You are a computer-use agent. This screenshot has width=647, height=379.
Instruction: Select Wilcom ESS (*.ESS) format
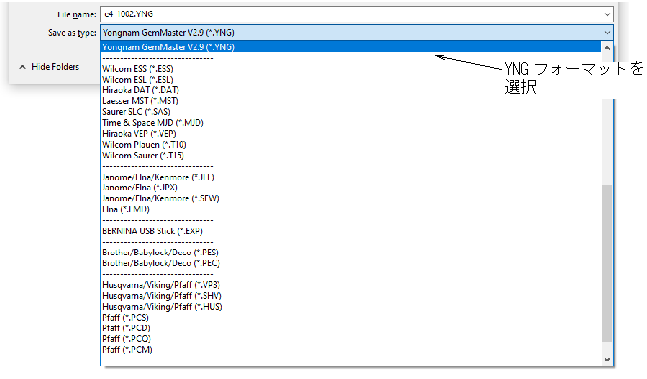(x=137, y=69)
